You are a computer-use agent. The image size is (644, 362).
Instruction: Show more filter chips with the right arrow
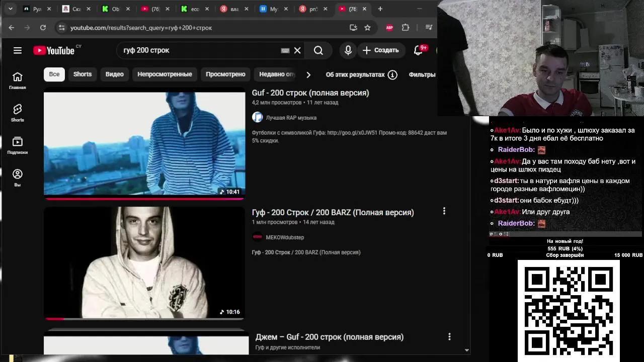pyautogui.click(x=308, y=74)
